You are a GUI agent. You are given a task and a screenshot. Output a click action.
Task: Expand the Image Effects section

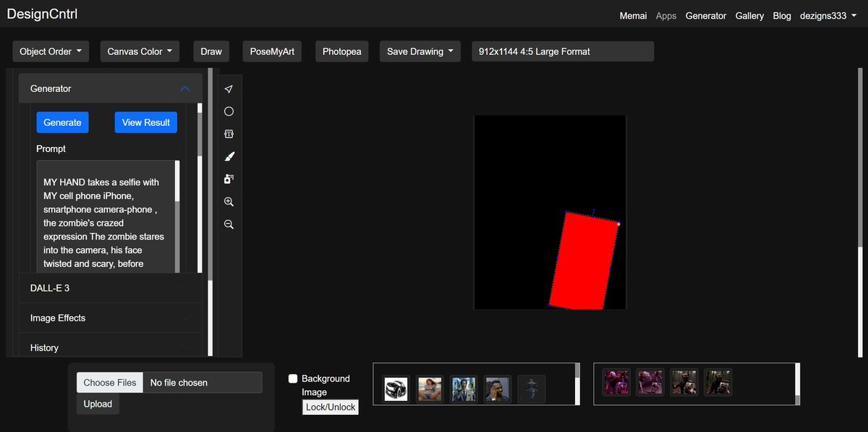coord(110,318)
